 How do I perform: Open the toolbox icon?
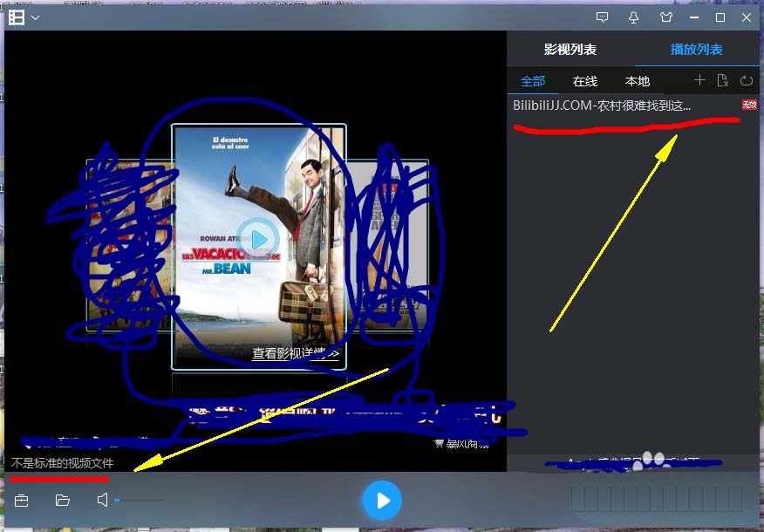[22, 501]
